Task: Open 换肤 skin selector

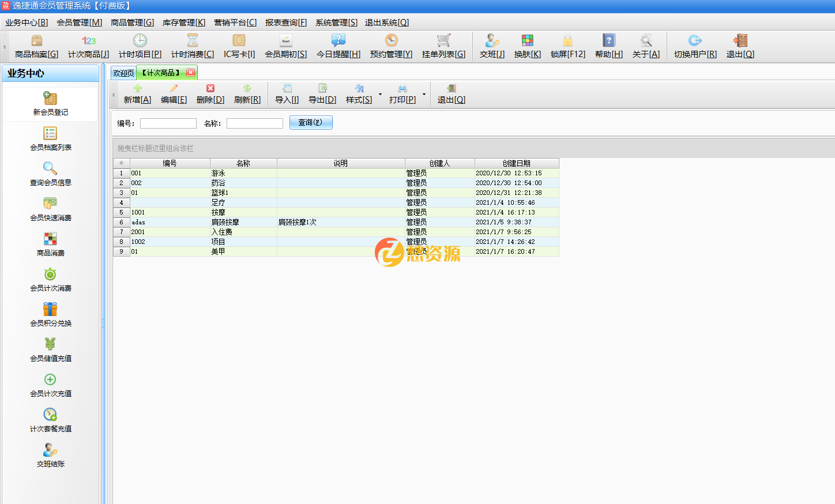Action: click(527, 46)
